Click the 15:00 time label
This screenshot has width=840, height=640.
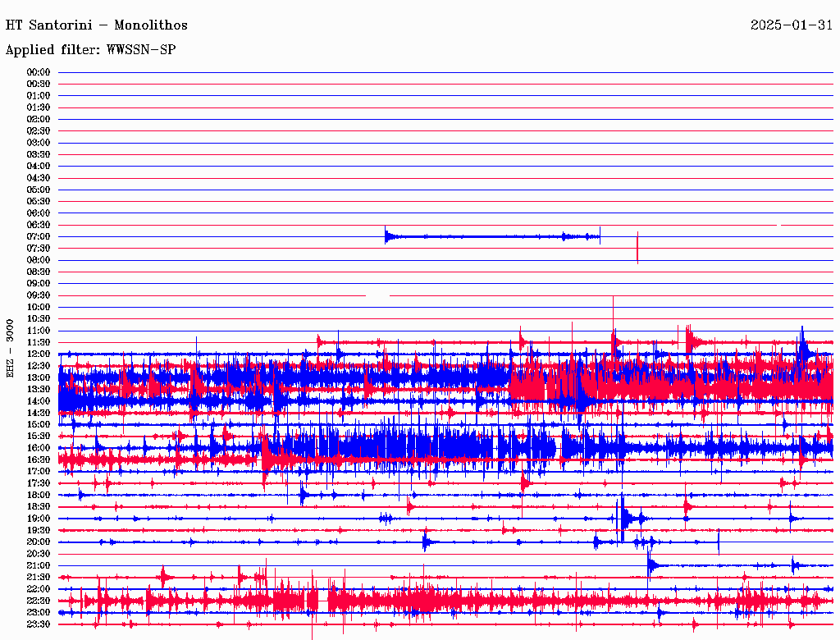[x=39, y=424]
